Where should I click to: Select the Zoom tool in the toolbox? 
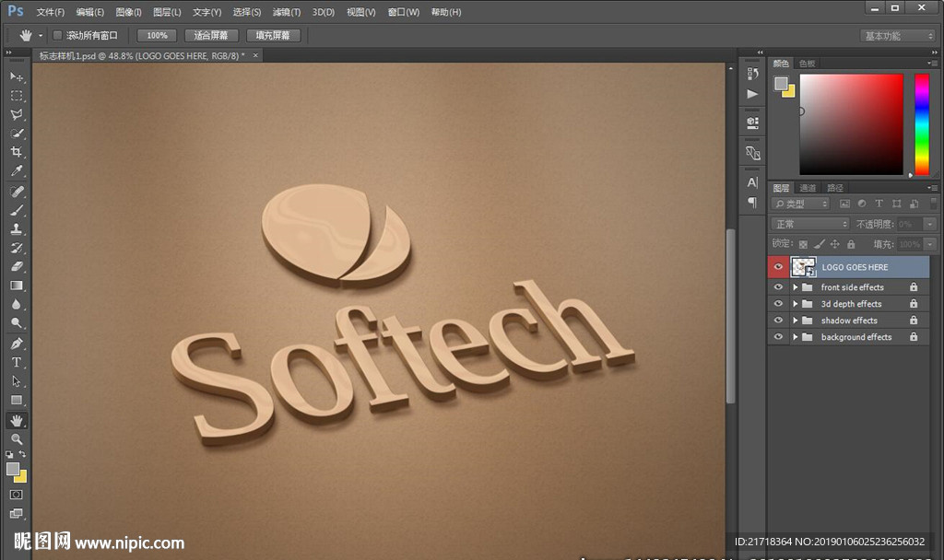click(17, 438)
